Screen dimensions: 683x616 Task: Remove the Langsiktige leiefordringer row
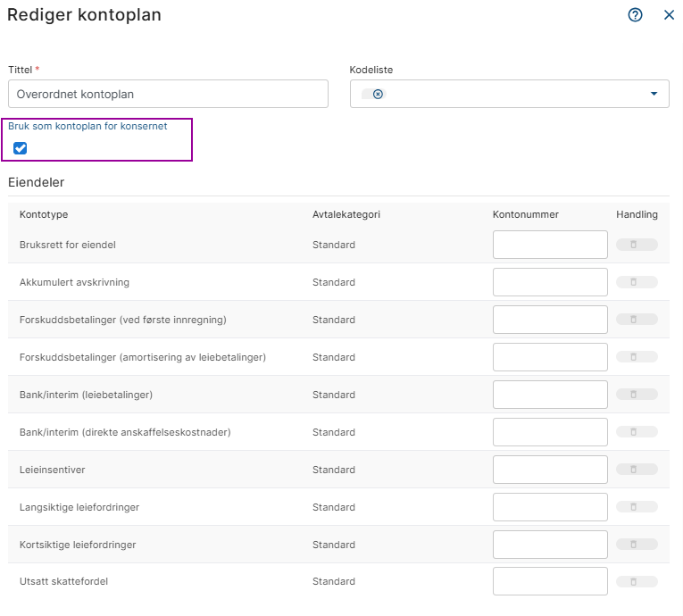pyautogui.click(x=636, y=507)
